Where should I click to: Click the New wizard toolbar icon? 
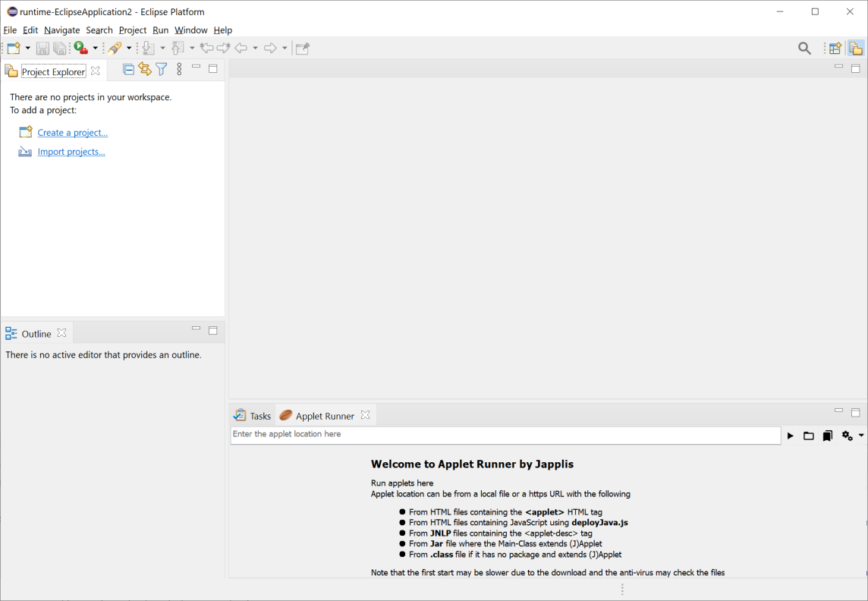click(14, 48)
